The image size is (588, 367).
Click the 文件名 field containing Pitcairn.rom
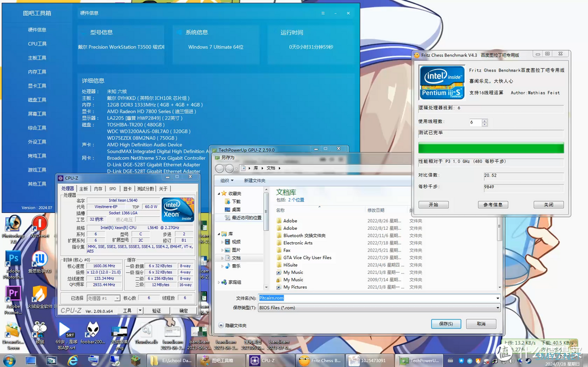click(x=379, y=298)
